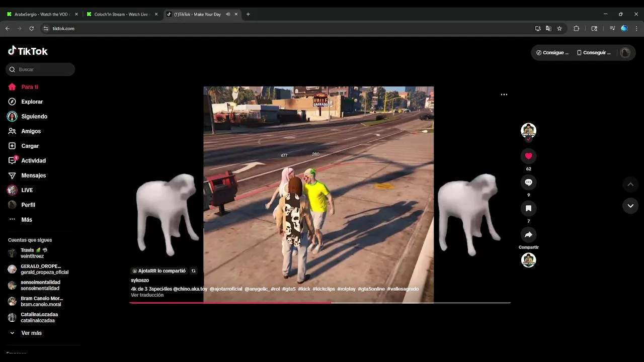Open bram.canelo.moral account
The height and width of the screenshot is (362, 644).
click(x=35, y=301)
